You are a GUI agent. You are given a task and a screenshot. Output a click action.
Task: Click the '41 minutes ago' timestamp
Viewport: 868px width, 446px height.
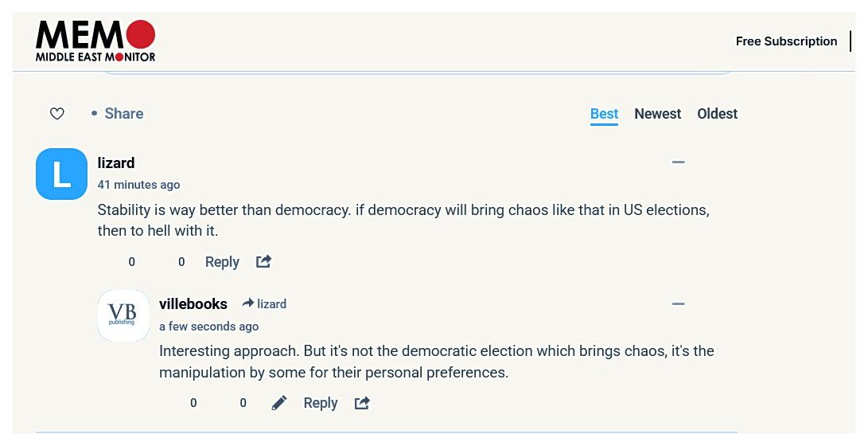(x=139, y=185)
